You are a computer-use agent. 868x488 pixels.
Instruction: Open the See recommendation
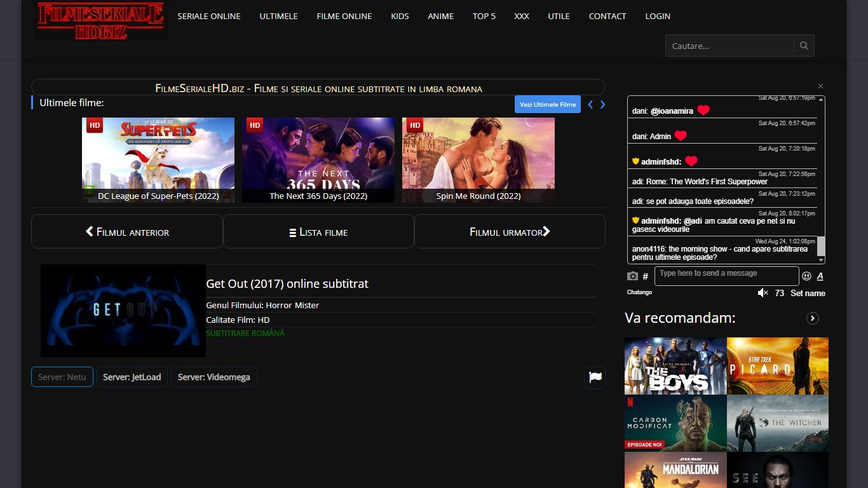778,470
